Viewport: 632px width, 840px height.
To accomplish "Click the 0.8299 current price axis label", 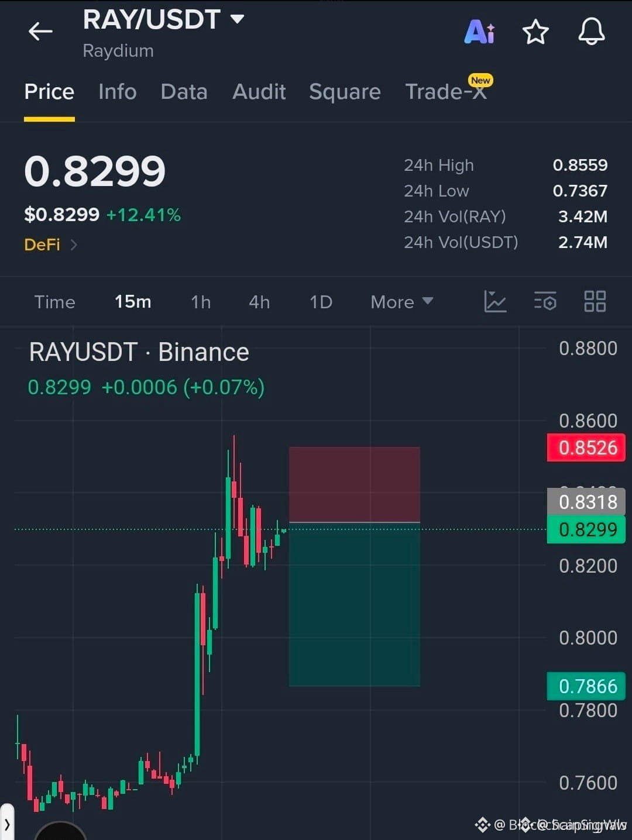I will point(586,529).
